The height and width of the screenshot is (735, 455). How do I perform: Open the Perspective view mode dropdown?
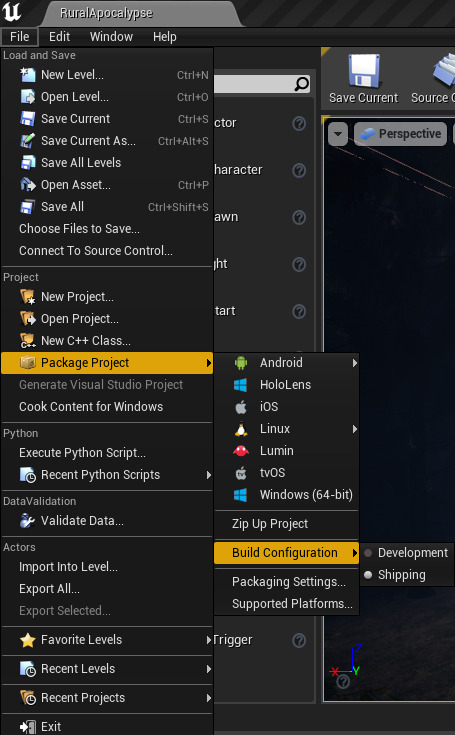(401, 134)
